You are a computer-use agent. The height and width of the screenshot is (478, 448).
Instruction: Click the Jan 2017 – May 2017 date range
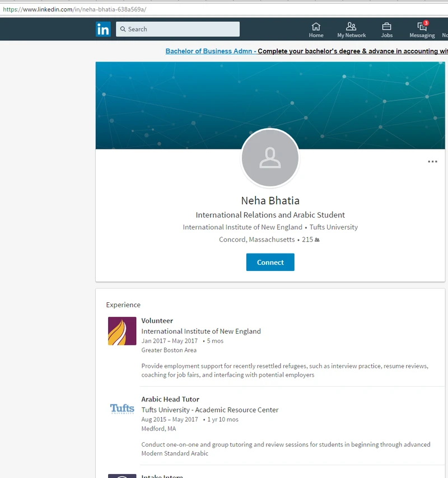(169, 341)
